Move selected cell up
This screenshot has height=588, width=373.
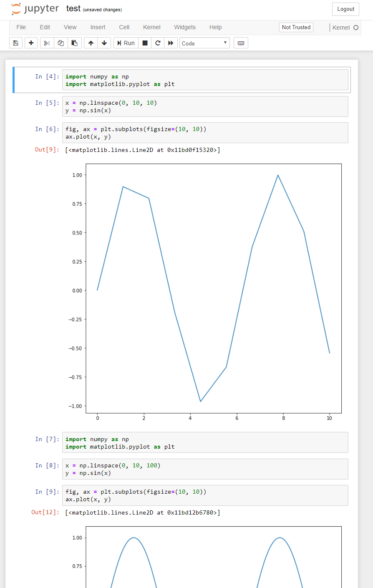(91, 43)
